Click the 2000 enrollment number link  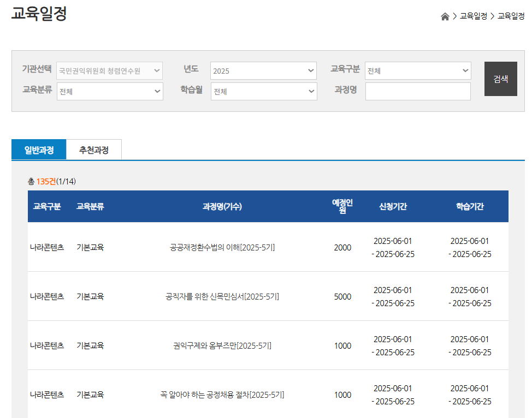pyautogui.click(x=342, y=247)
